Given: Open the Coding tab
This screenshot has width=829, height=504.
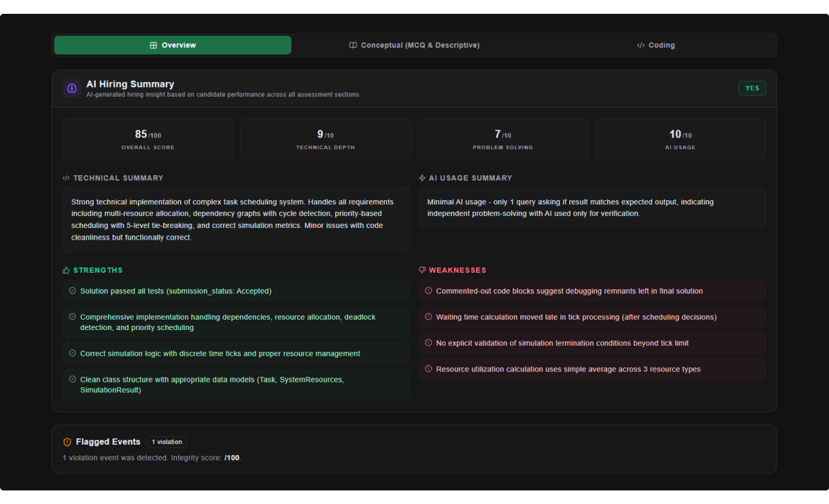Looking at the screenshot, I should (x=656, y=45).
